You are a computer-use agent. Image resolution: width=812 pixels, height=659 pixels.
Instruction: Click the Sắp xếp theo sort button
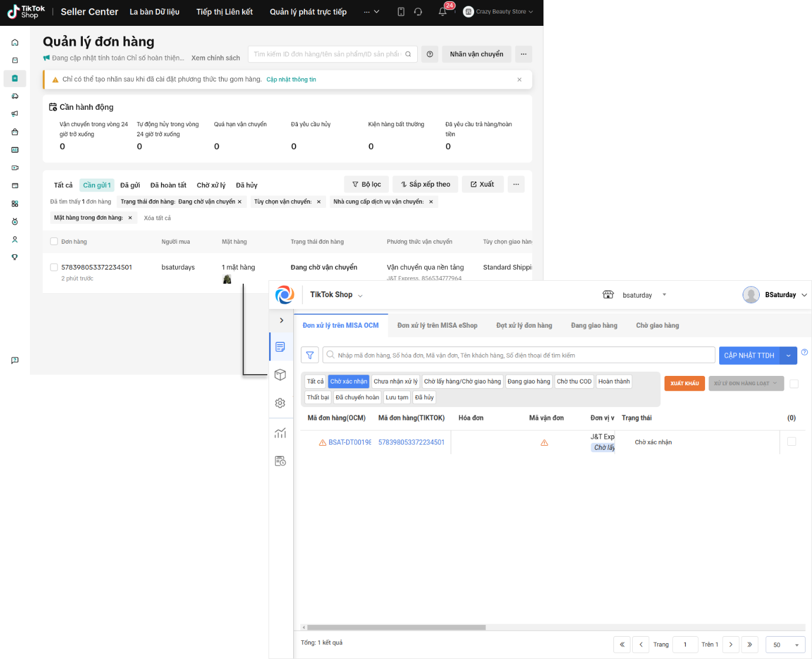point(425,184)
